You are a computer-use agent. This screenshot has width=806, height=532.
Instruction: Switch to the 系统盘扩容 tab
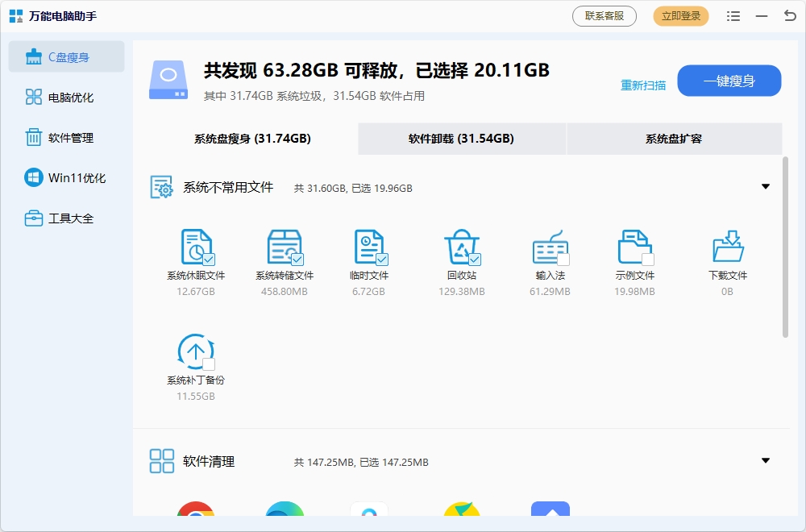(x=675, y=139)
